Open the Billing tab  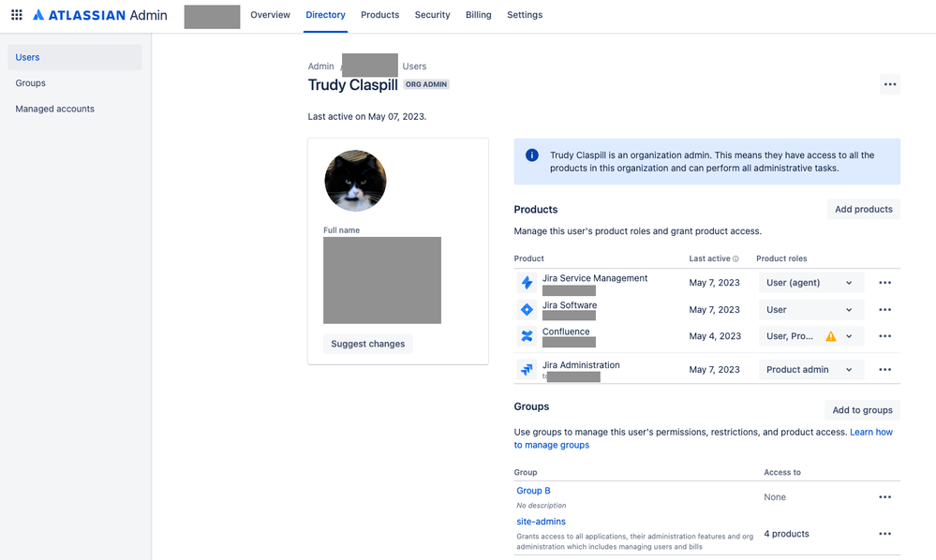[478, 15]
